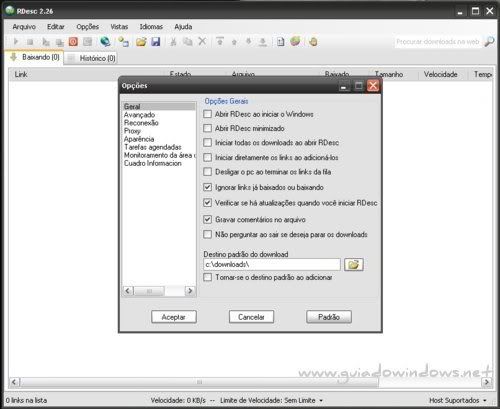500x409 pixels.
Task: Click the gray icon after power icon
Action: click(x=88, y=42)
